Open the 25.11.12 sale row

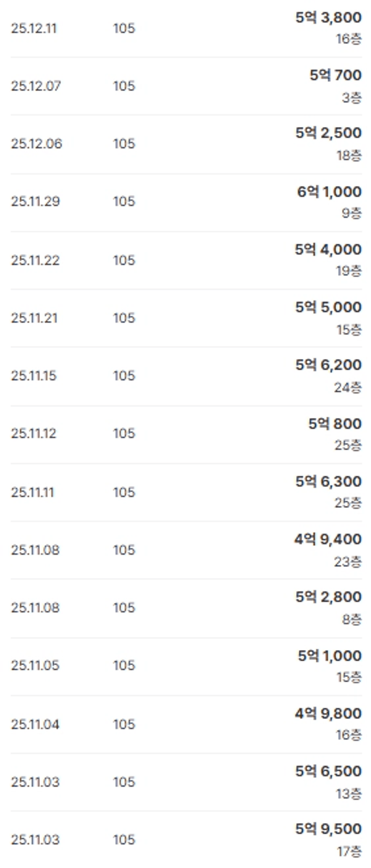point(34,433)
